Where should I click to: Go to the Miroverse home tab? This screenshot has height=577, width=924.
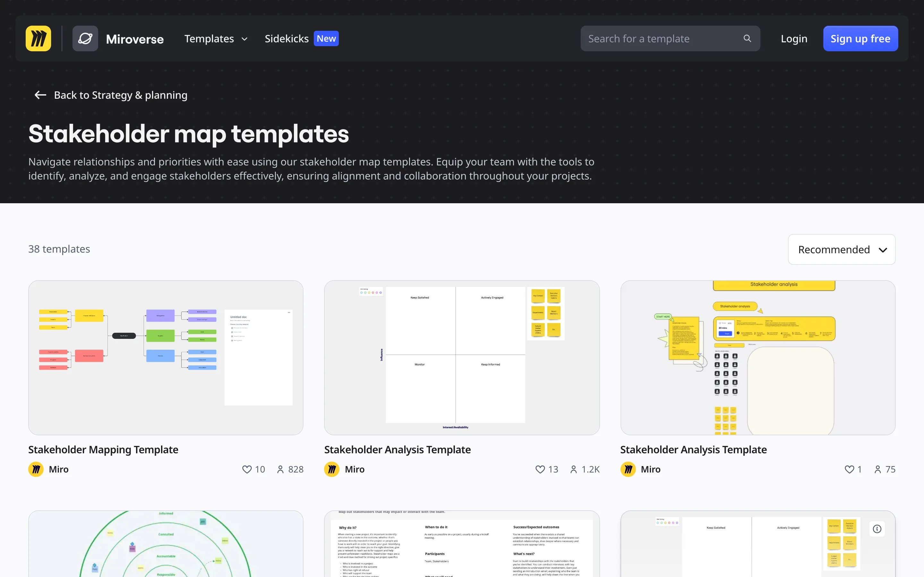(135, 39)
